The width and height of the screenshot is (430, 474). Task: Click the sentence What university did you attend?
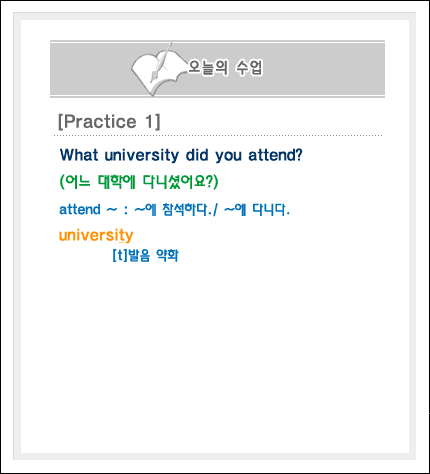pos(181,155)
